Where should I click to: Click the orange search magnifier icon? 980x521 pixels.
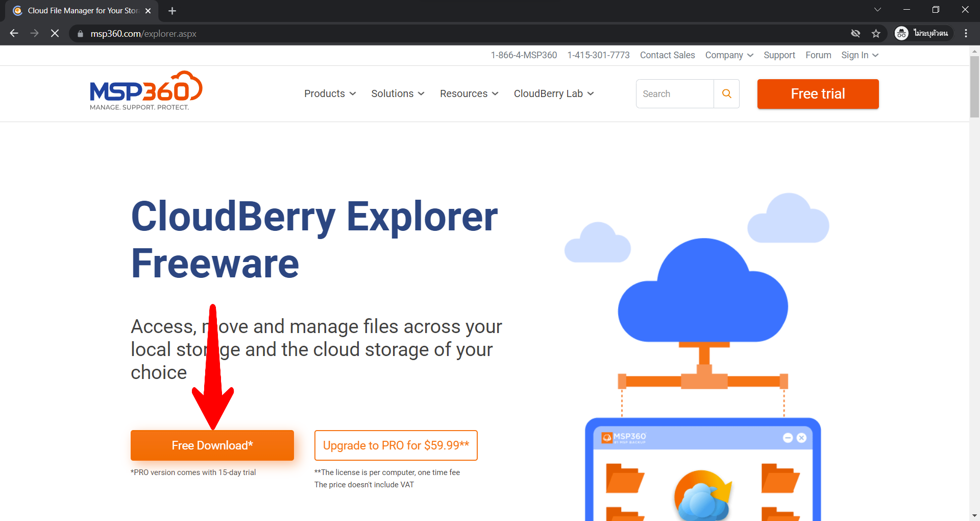point(727,93)
